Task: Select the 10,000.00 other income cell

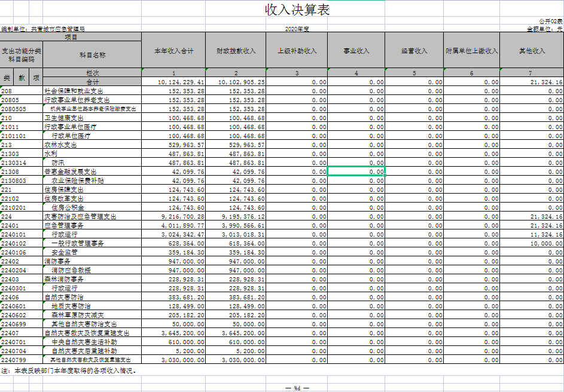Action: coord(532,243)
